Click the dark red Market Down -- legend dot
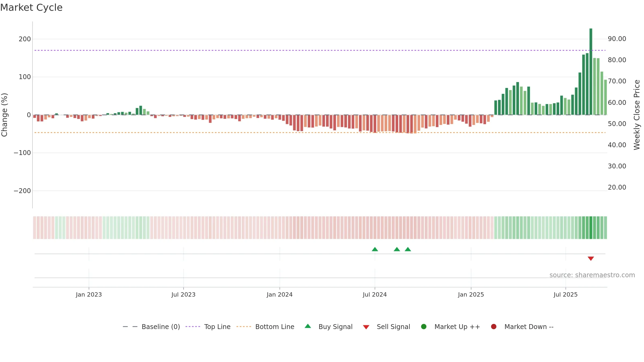Image resolution: width=644 pixels, height=362 pixels. click(493, 327)
